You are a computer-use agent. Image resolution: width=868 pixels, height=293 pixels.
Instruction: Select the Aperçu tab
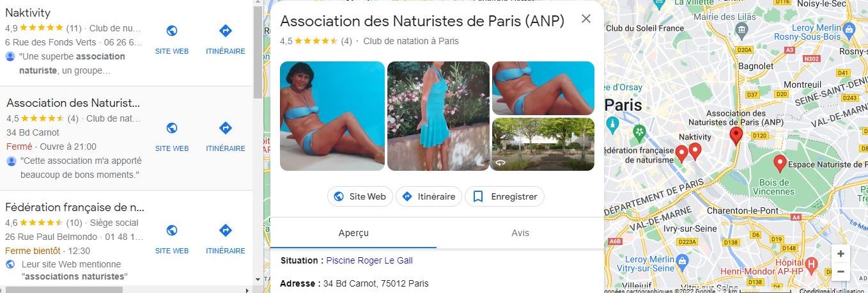(x=353, y=233)
